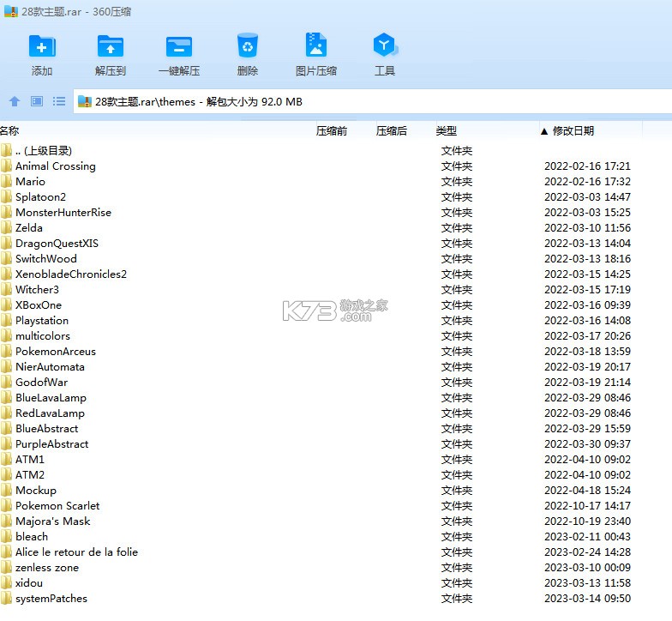Select the multicolors folder name
The width and height of the screenshot is (672, 621).
point(43,336)
